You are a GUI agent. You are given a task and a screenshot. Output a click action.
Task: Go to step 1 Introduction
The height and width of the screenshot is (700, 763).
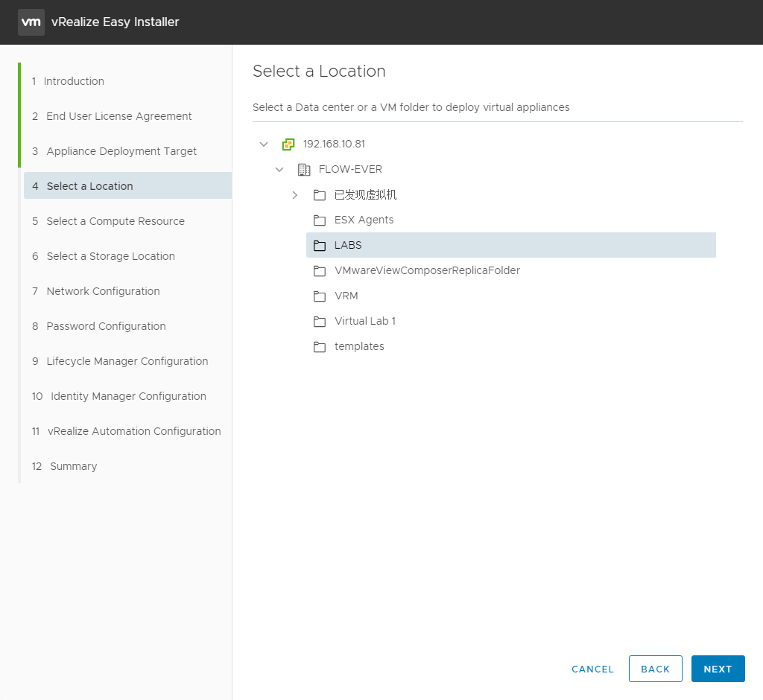[x=68, y=81]
